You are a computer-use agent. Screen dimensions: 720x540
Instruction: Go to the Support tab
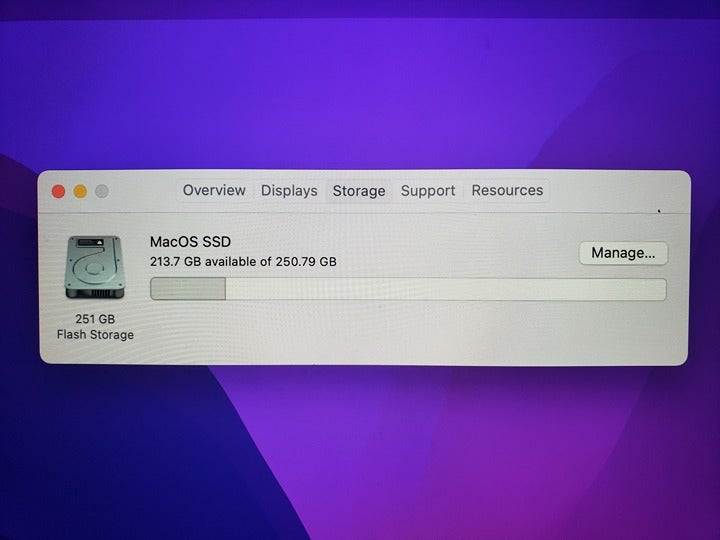428,191
